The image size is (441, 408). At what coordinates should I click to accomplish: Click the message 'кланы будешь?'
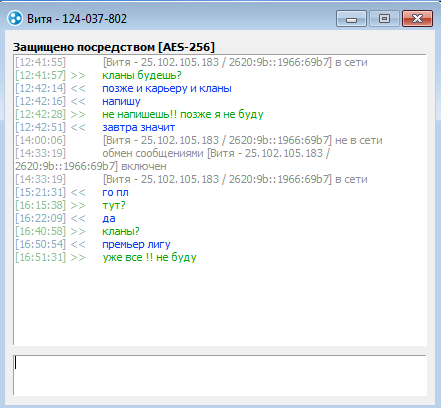pos(142,75)
